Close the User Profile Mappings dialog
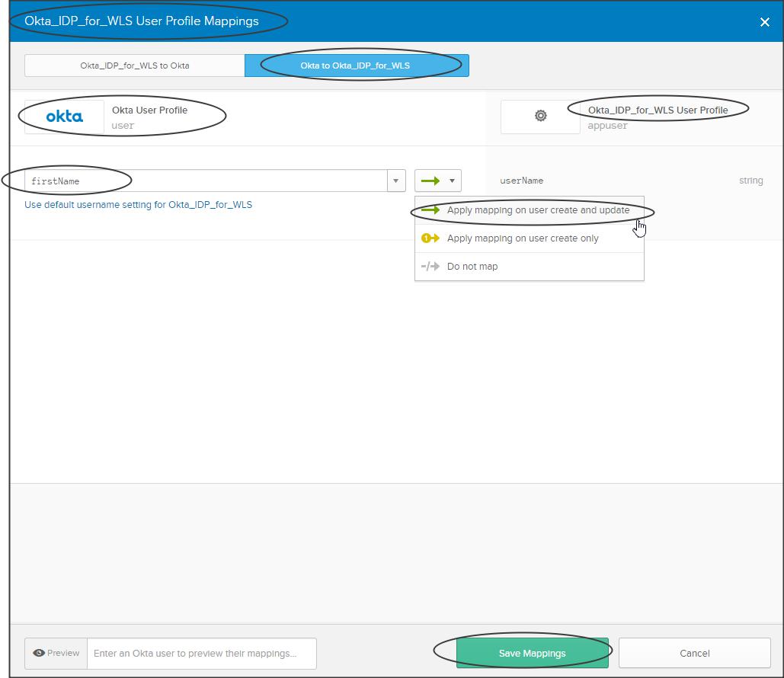 [x=764, y=22]
